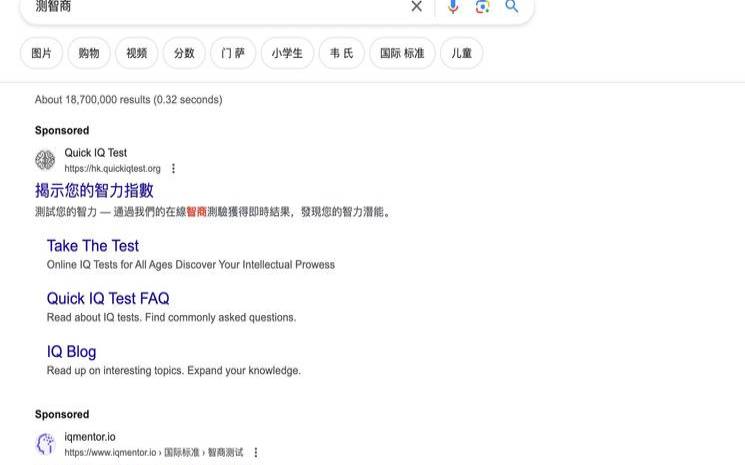Image resolution: width=745 pixels, height=465 pixels.
Task: Click the About 18,700,000 results text
Action: [128, 100]
